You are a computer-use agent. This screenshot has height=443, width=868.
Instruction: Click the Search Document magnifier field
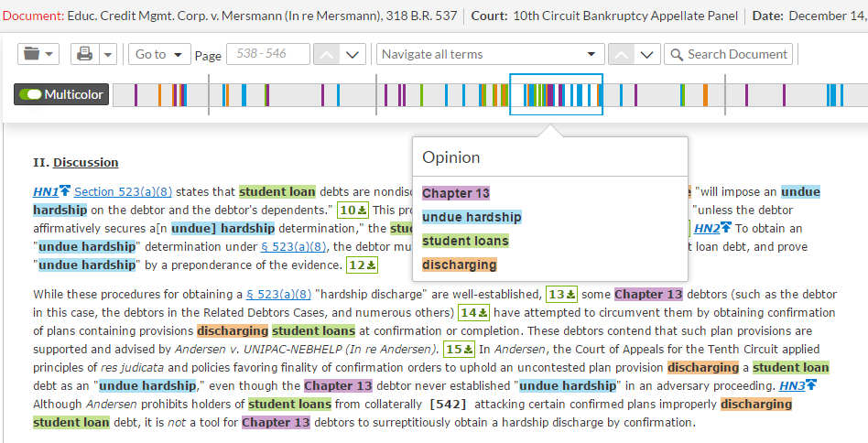pos(728,54)
